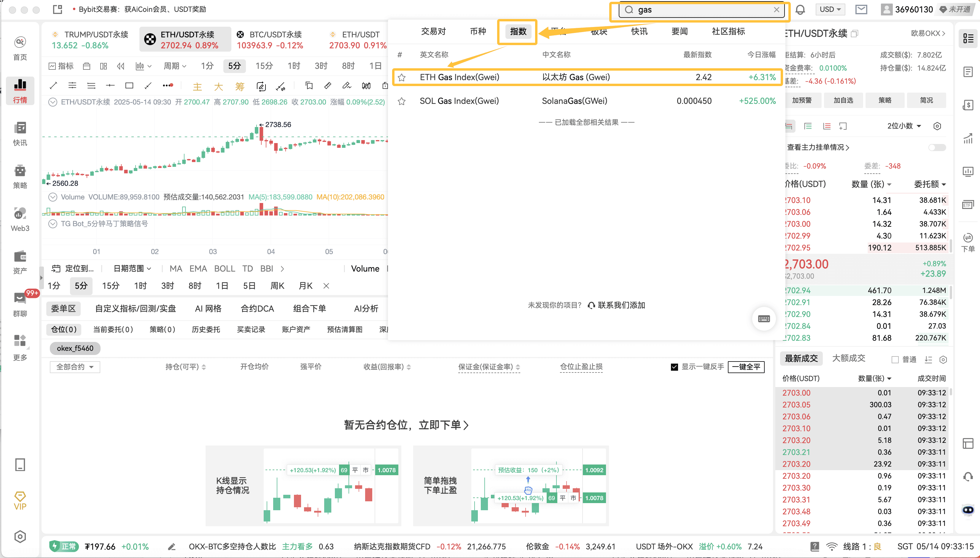Open the mail envelope icon
The width and height of the screenshot is (980, 558).
tap(861, 9)
